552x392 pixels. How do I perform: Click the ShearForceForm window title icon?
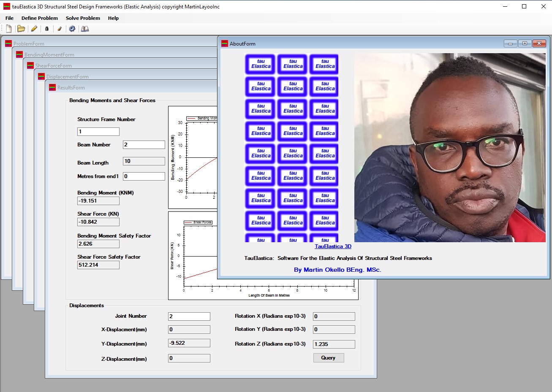coord(30,65)
